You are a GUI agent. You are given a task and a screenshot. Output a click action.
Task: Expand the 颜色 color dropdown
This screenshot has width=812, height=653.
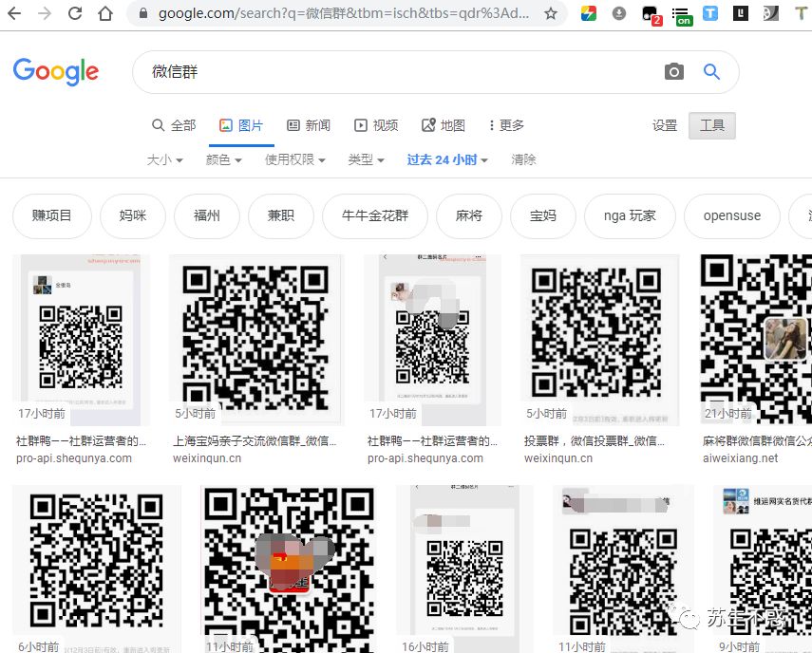pos(224,159)
